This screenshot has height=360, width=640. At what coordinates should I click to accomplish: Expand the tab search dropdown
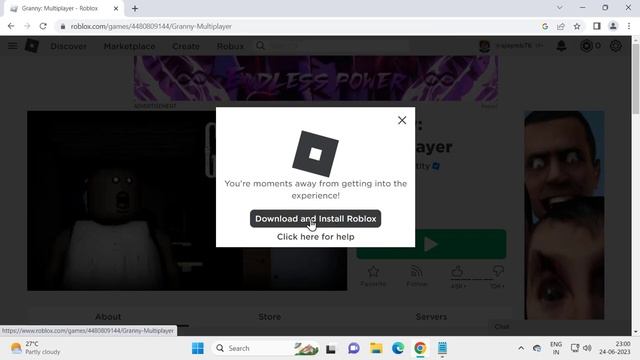point(560,7)
